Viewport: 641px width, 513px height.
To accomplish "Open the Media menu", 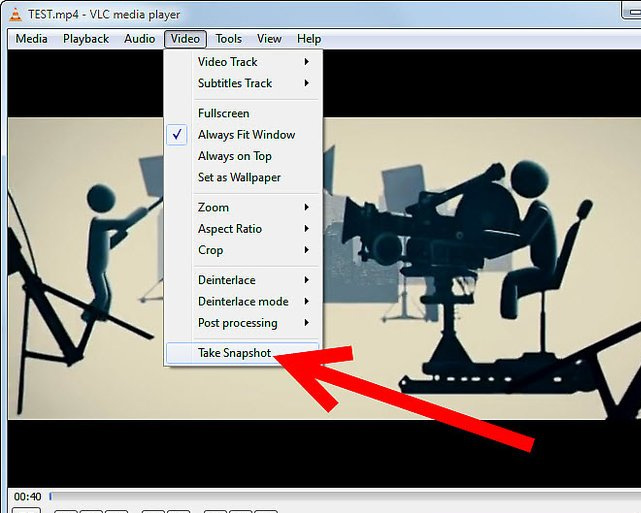I will coord(31,39).
